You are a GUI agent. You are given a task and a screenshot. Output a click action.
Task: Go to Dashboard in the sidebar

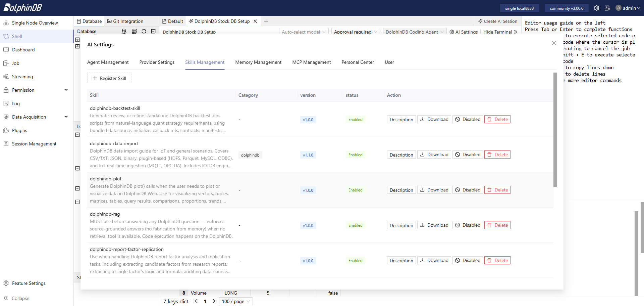click(x=37, y=50)
